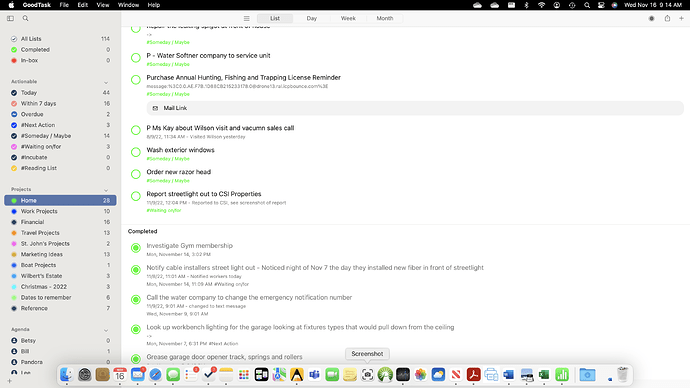Open Finder from the dock
The image size is (690, 388).
click(x=66, y=375)
